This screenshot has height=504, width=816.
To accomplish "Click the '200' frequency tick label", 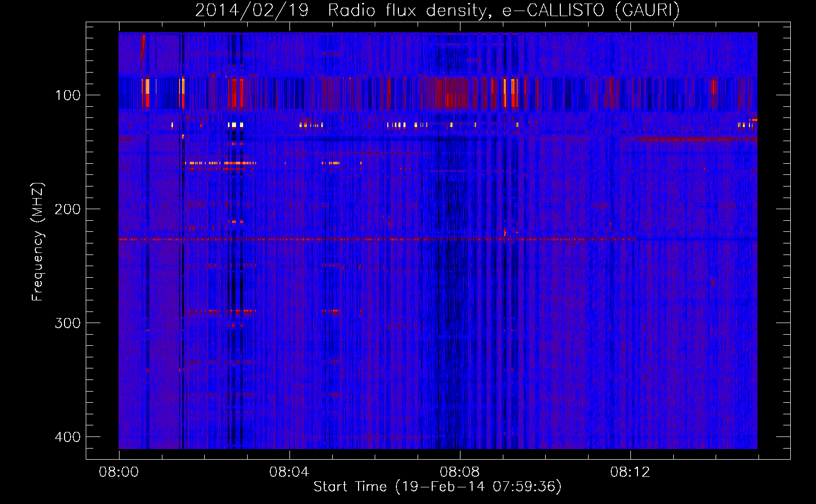I will point(68,209).
